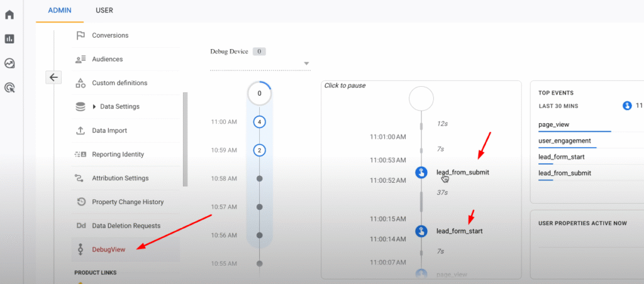Open the Advertising cursor-target icon

click(x=9, y=87)
